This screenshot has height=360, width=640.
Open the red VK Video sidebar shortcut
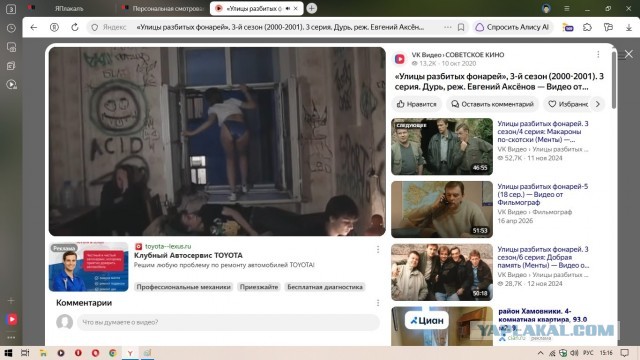(x=11, y=319)
